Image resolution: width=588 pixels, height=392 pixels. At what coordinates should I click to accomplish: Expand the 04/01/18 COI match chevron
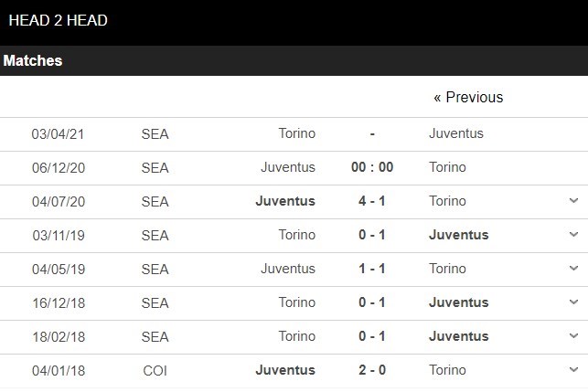(x=573, y=370)
